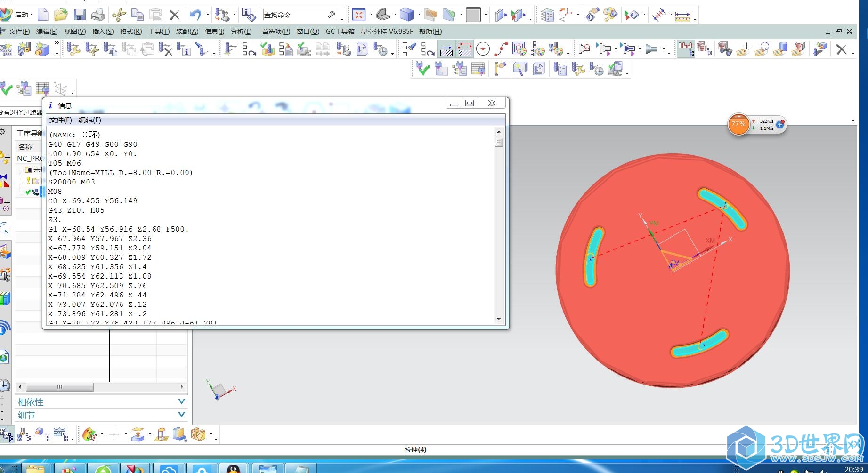Click the 名称 column header
The height and width of the screenshot is (473, 868).
[25, 147]
